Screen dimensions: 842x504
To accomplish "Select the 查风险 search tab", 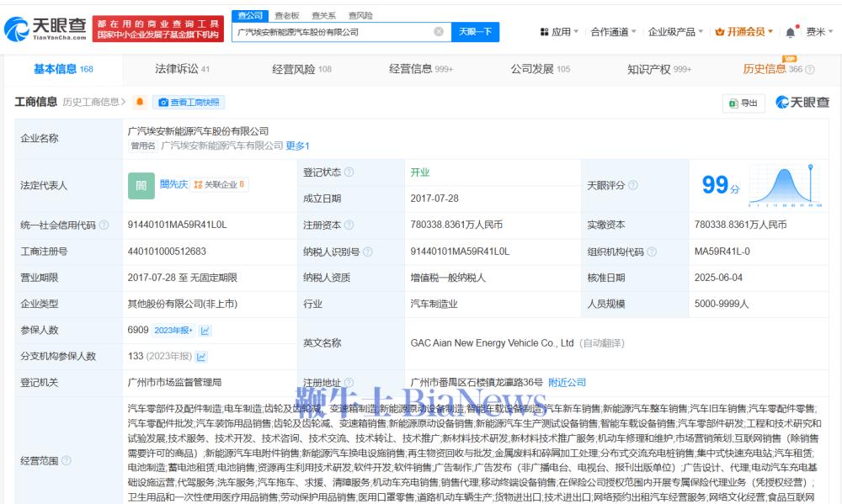I will (x=360, y=15).
